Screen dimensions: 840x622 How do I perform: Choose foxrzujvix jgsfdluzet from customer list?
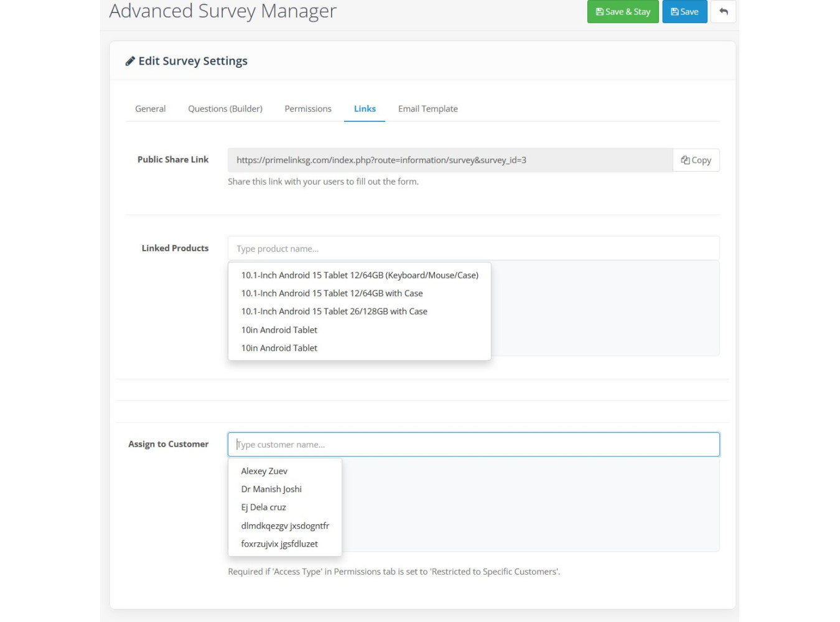[x=279, y=544]
